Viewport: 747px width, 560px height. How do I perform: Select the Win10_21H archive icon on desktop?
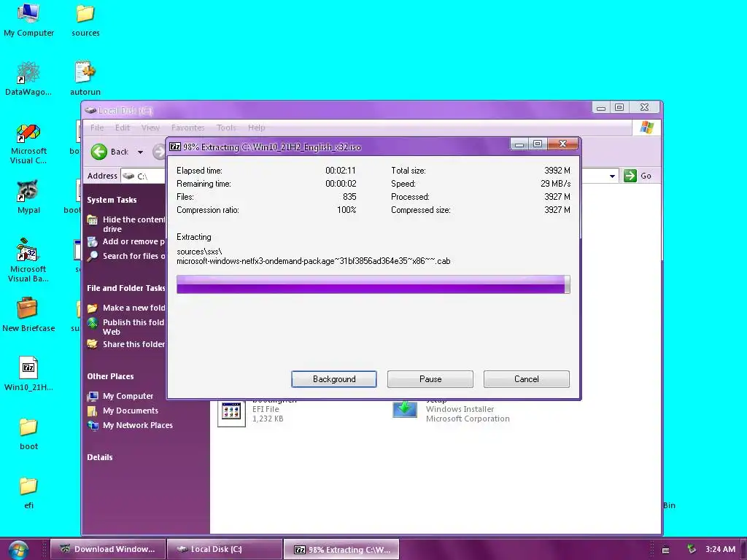(x=28, y=374)
